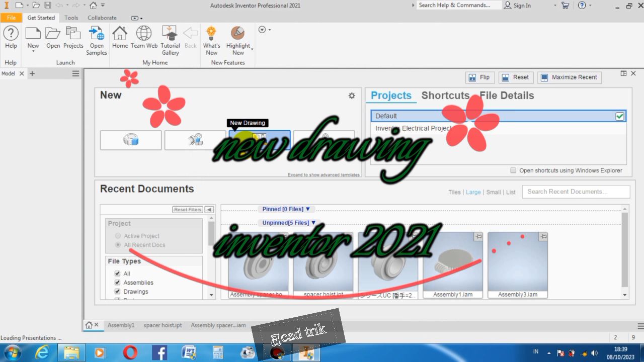The width and height of the screenshot is (644, 362).
Task: Open the Projects ribbon icon
Action: point(73,34)
